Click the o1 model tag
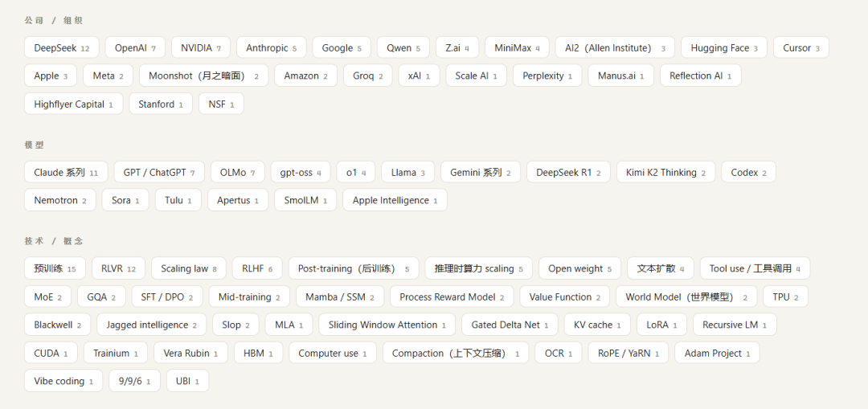The image size is (868, 409). [x=356, y=172]
